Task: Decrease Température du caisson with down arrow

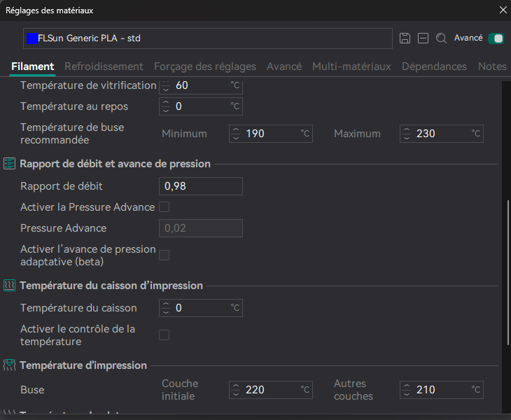Action: point(166,311)
